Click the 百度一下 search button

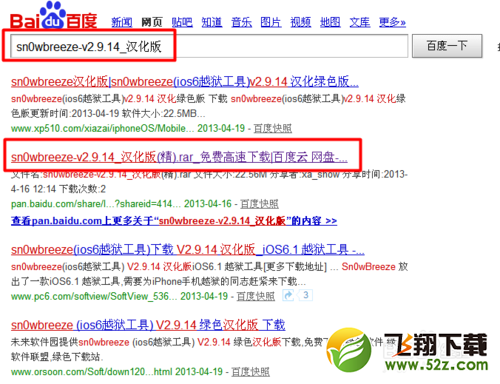(x=447, y=46)
